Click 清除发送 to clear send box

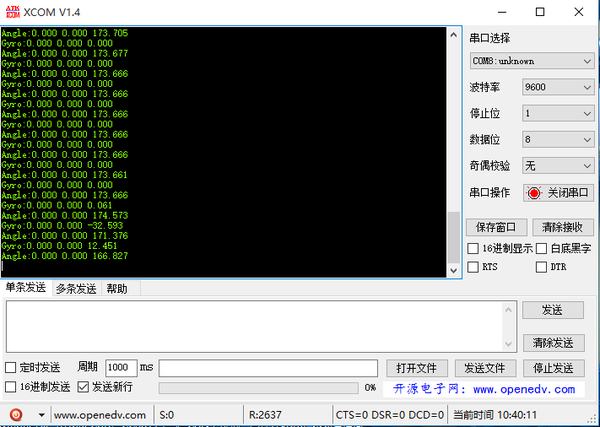pos(553,343)
